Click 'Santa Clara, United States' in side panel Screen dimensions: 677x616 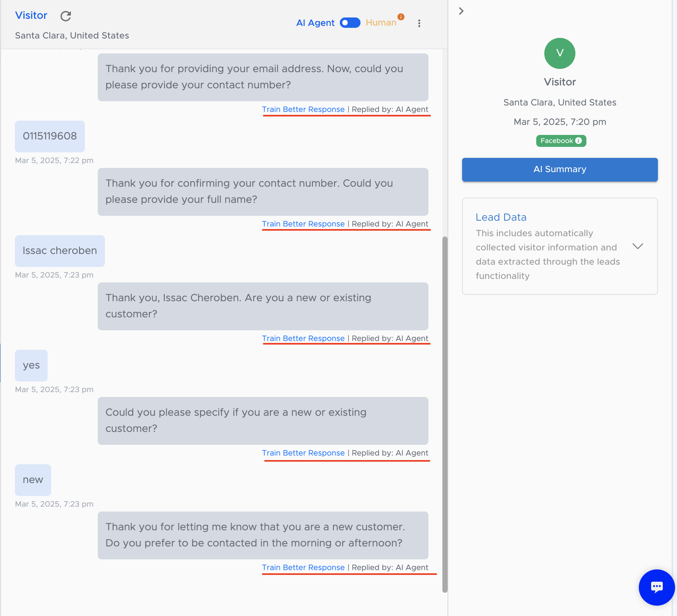pos(560,102)
